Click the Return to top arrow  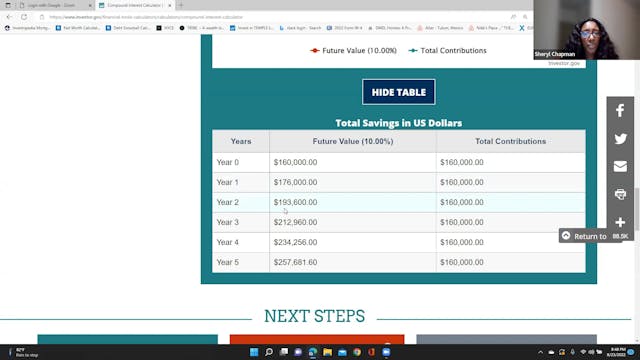pos(566,236)
